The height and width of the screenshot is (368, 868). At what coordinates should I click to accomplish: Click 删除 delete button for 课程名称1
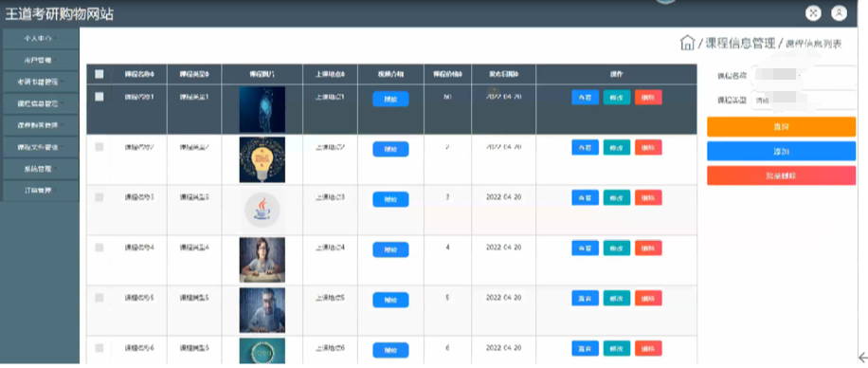[648, 97]
